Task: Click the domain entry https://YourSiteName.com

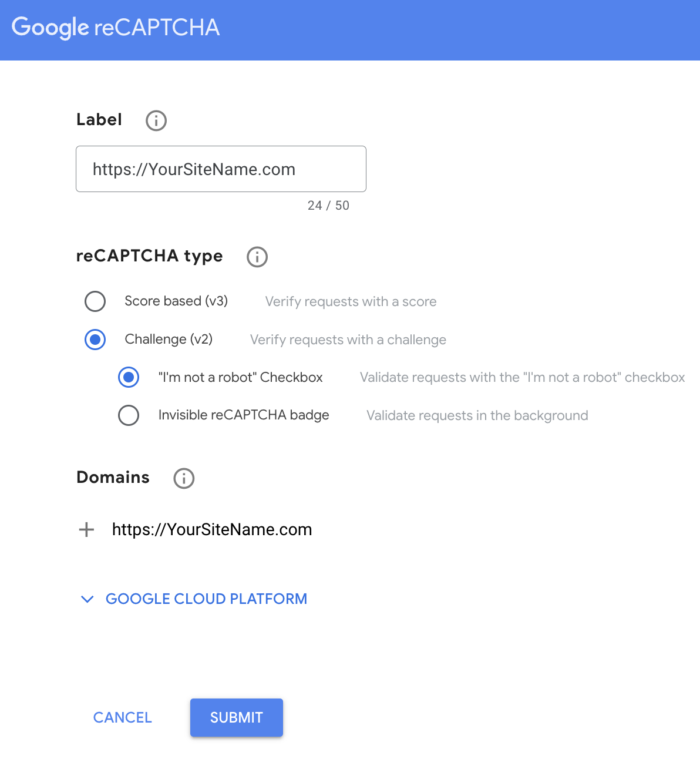Action: (212, 529)
